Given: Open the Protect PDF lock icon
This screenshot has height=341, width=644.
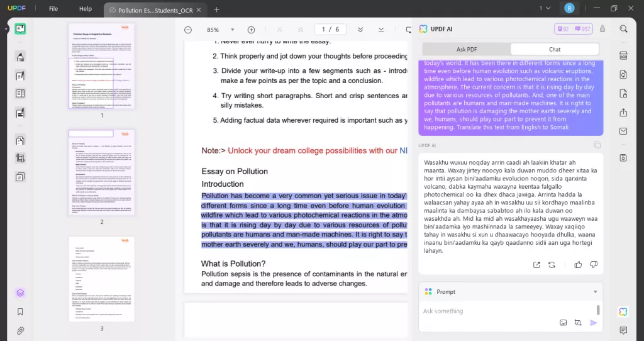Looking at the screenshot, I should pos(623,94).
